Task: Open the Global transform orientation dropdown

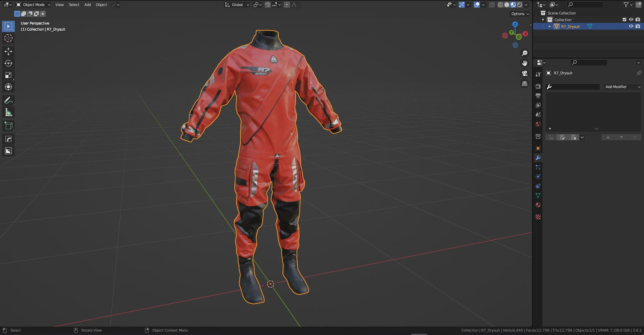Action: pyautogui.click(x=237, y=4)
